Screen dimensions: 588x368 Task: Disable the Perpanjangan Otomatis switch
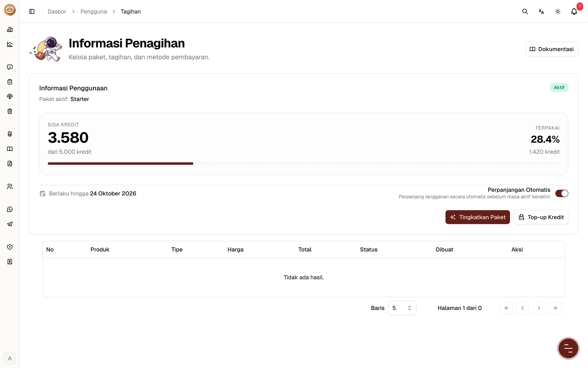coord(561,193)
